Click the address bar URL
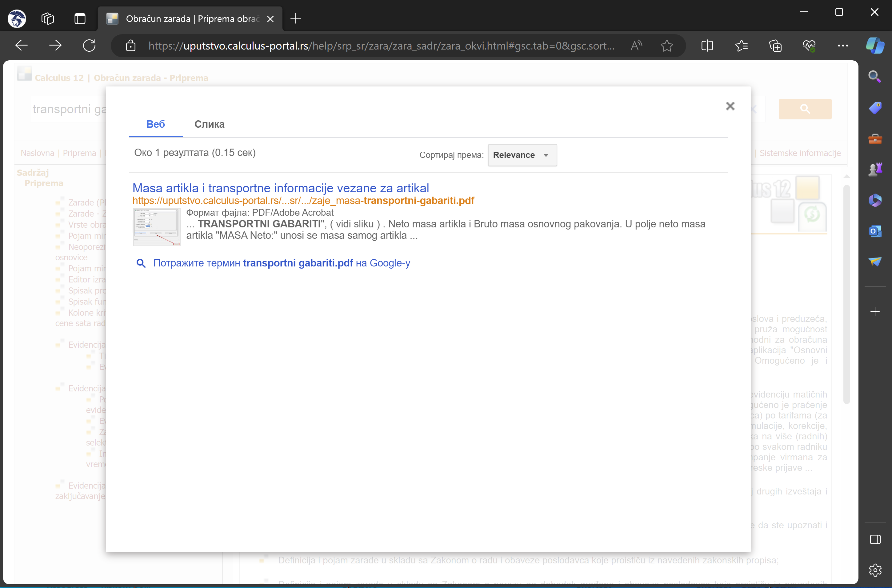The image size is (892, 588). click(381, 46)
